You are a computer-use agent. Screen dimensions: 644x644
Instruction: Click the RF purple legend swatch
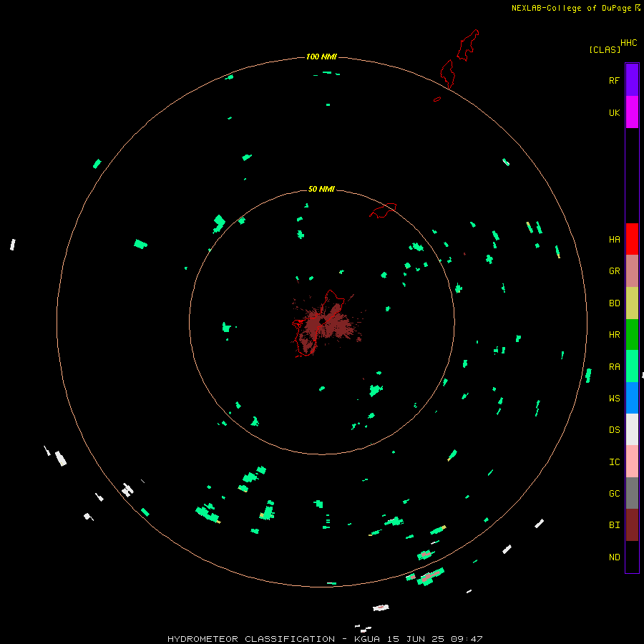click(632, 80)
